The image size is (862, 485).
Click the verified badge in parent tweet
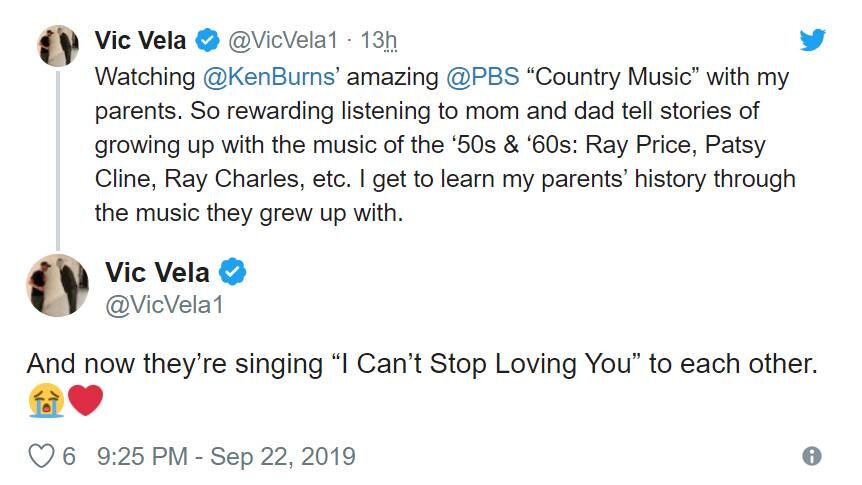[x=207, y=41]
